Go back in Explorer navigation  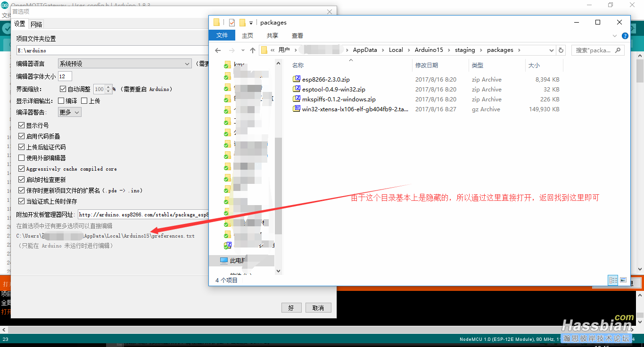pyautogui.click(x=217, y=50)
